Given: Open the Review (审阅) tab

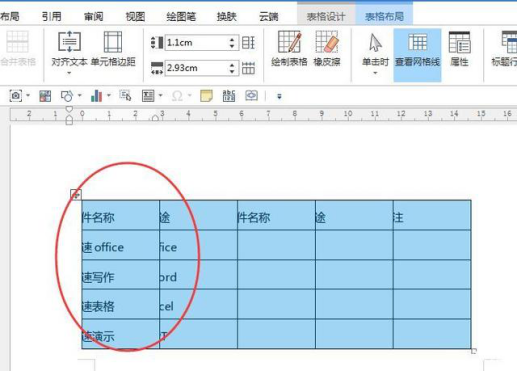Looking at the screenshot, I should click(x=94, y=16).
